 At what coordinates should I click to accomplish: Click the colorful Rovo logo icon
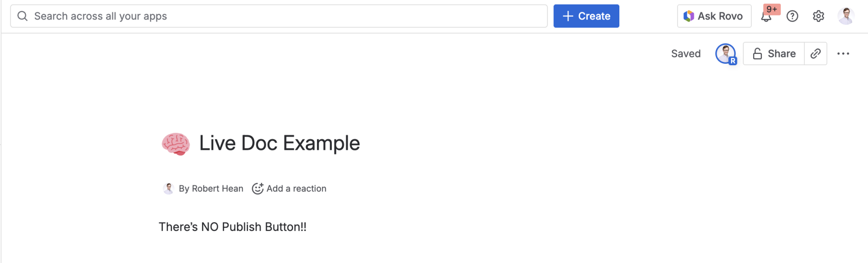pyautogui.click(x=689, y=16)
